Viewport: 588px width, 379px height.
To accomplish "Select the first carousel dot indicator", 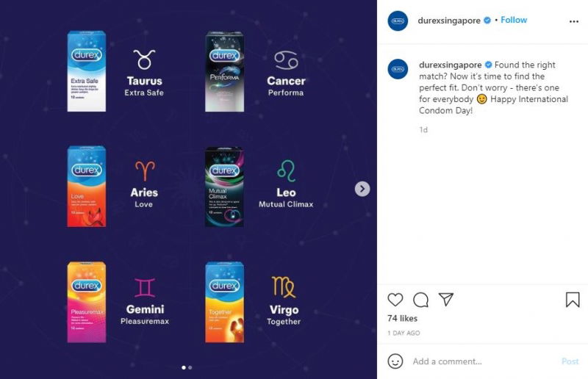I will click(x=184, y=368).
